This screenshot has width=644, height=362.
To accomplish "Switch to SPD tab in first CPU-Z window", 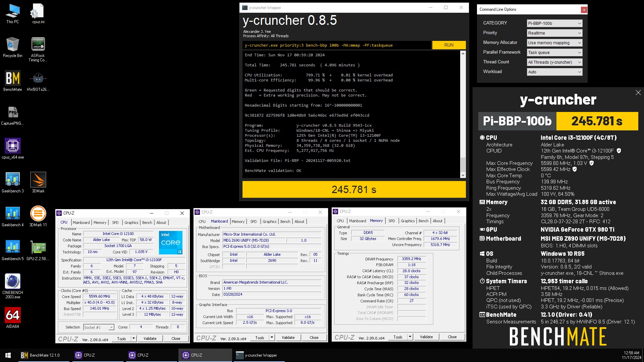I will [115, 223].
